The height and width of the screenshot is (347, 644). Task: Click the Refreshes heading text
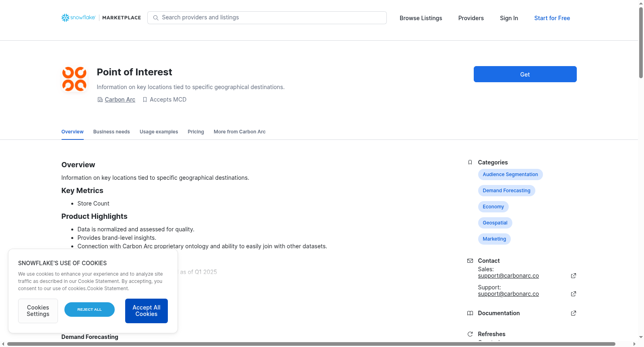[x=491, y=334]
